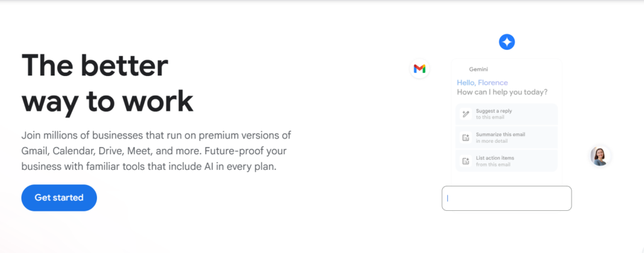Click the "The better way to work" headline
Image resolution: width=644 pixels, height=253 pixels.
pos(107,83)
